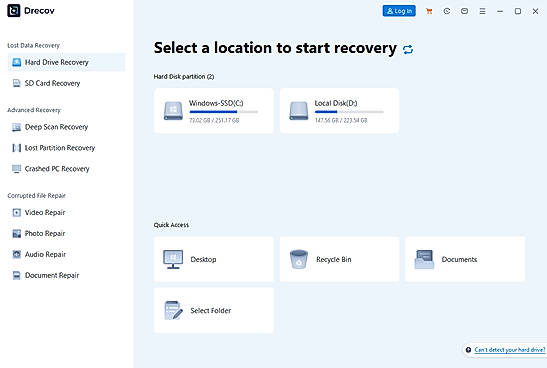Image resolution: width=547 pixels, height=368 pixels.
Task: Click the Windows-SSD(C:) usage bar
Action: pyautogui.click(x=223, y=112)
